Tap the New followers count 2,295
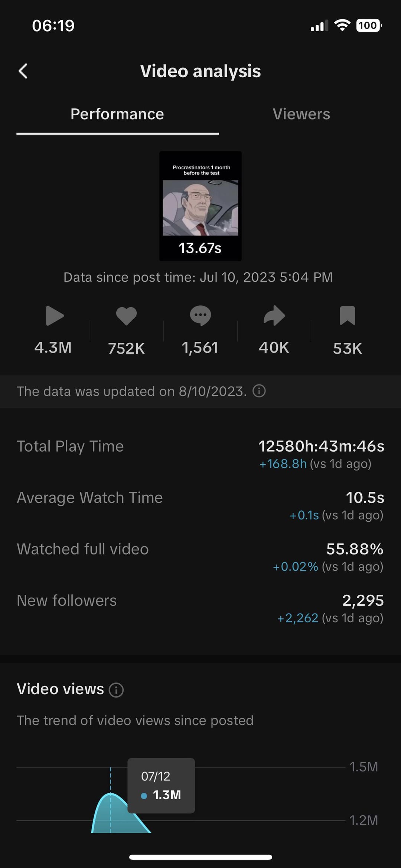401x868 pixels. click(x=363, y=600)
